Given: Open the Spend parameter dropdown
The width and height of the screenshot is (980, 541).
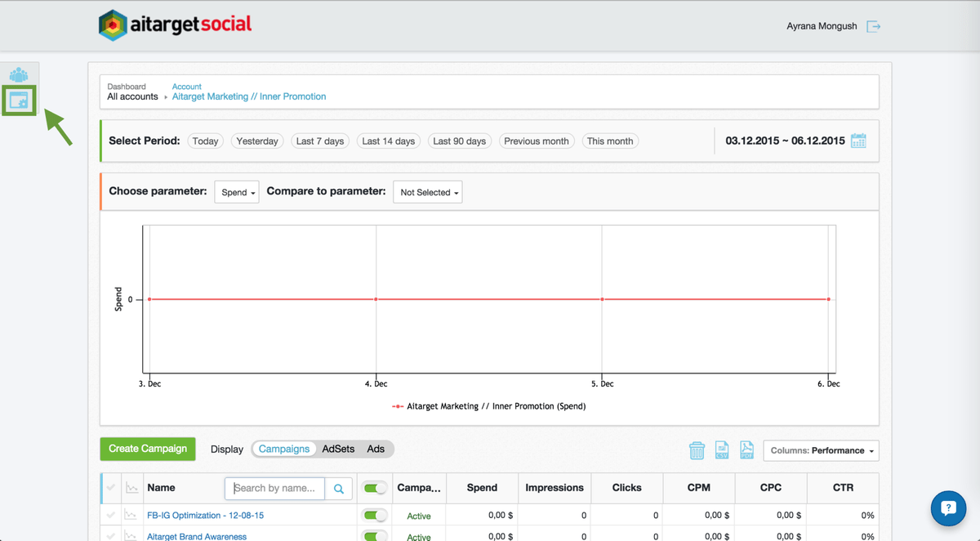Looking at the screenshot, I should tap(237, 192).
